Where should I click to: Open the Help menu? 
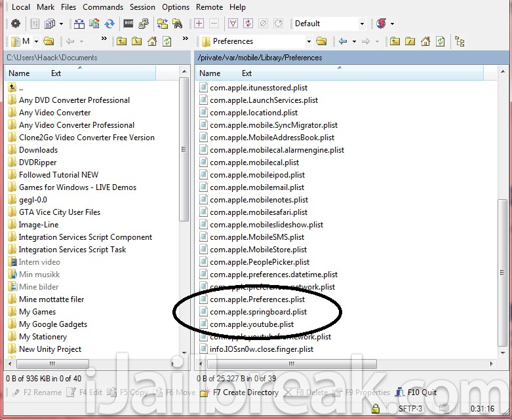tap(237, 7)
